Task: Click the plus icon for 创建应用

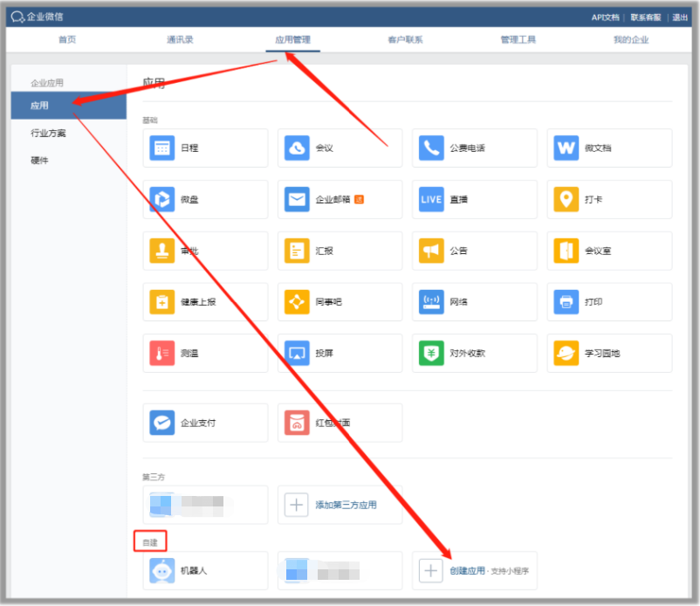Action: point(431,570)
